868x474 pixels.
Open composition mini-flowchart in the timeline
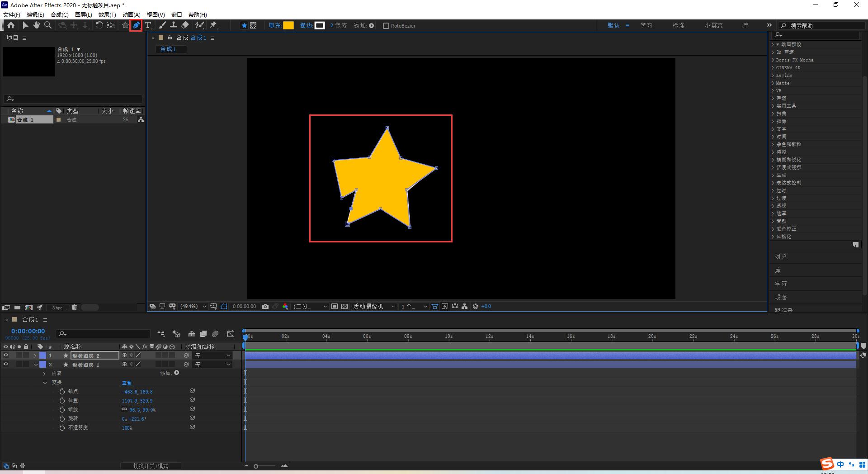tap(161, 334)
